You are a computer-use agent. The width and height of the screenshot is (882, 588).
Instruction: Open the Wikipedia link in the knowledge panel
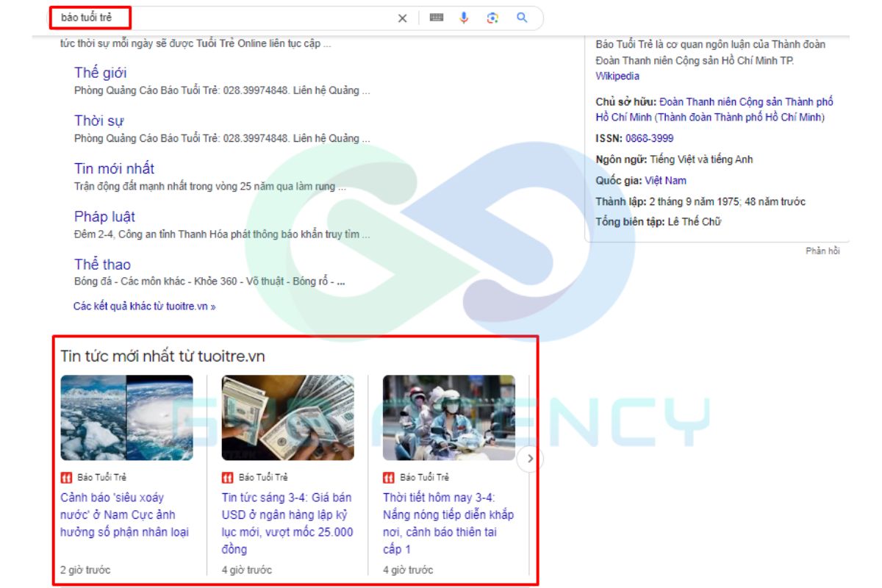click(x=617, y=76)
